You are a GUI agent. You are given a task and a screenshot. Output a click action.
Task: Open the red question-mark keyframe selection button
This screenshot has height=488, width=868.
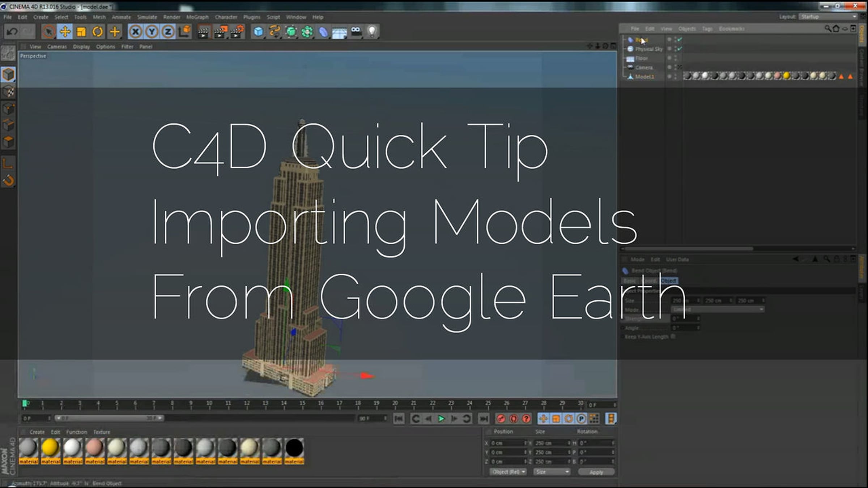coord(526,419)
